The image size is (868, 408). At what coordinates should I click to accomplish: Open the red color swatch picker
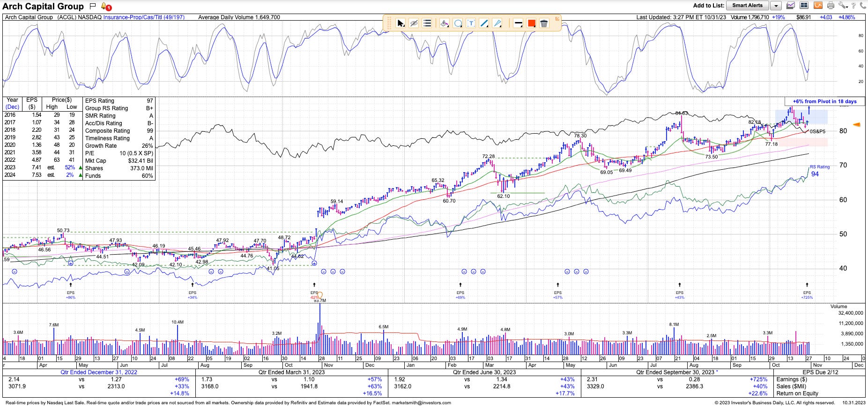tap(531, 23)
